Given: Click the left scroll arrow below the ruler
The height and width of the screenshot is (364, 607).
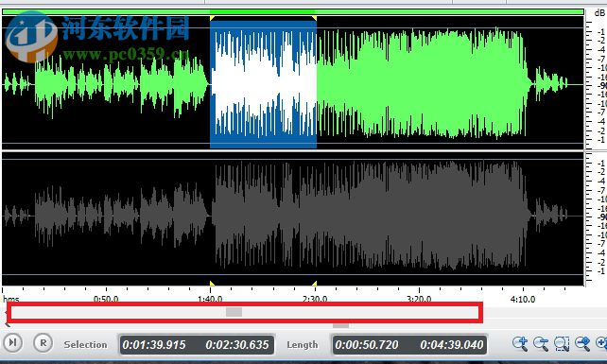Looking at the screenshot, I should point(7,324).
